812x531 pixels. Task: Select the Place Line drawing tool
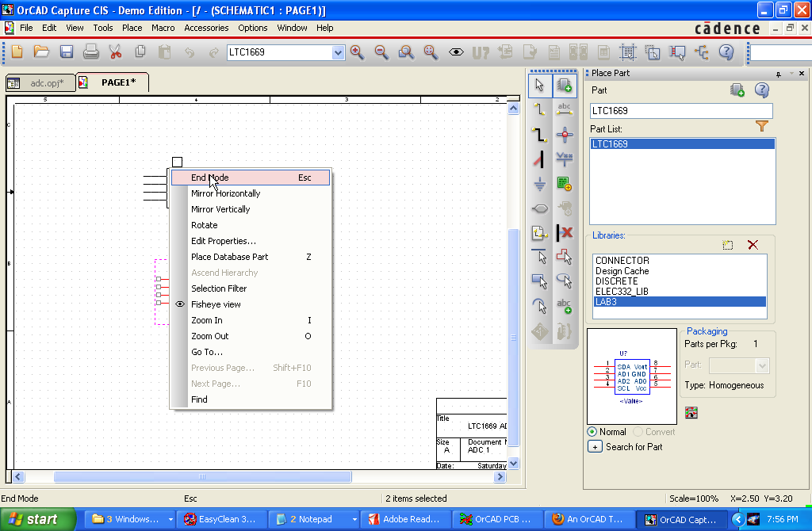[x=539, y=256]
